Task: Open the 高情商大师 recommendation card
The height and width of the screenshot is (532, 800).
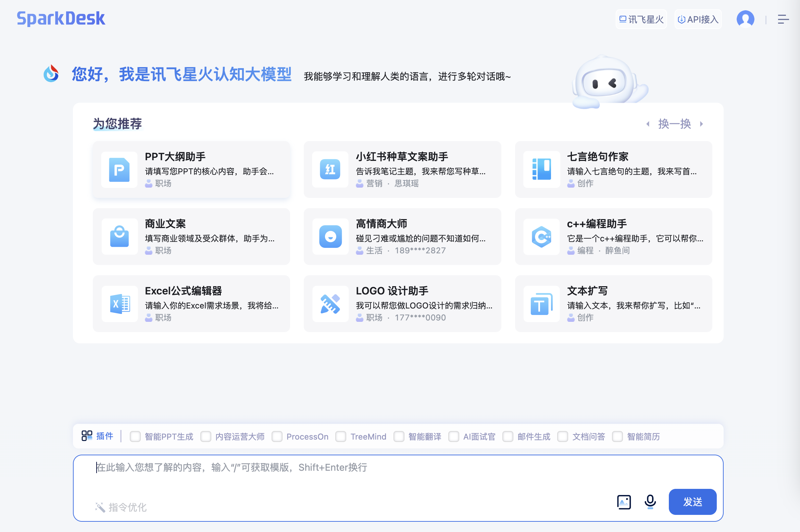Action: 402,237
